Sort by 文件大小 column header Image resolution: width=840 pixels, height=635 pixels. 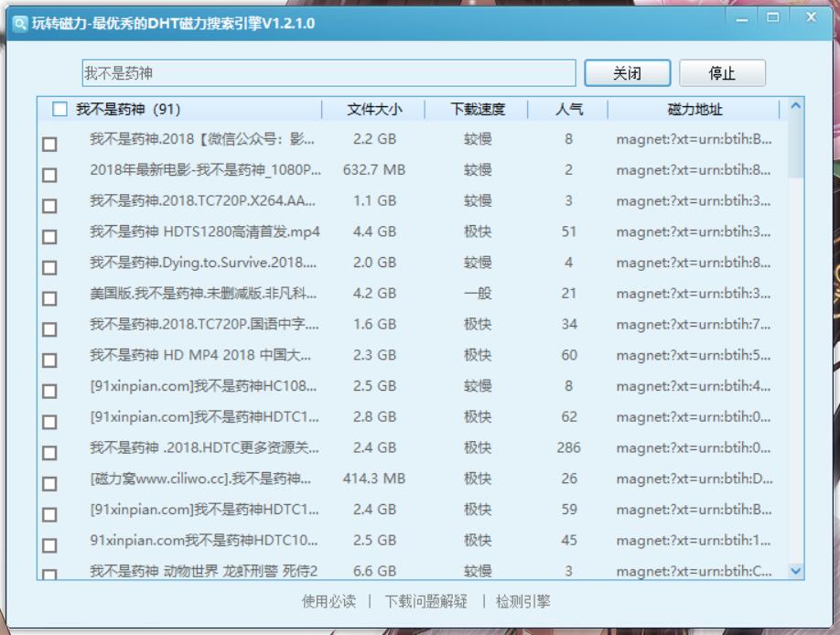tap(374, 109)
